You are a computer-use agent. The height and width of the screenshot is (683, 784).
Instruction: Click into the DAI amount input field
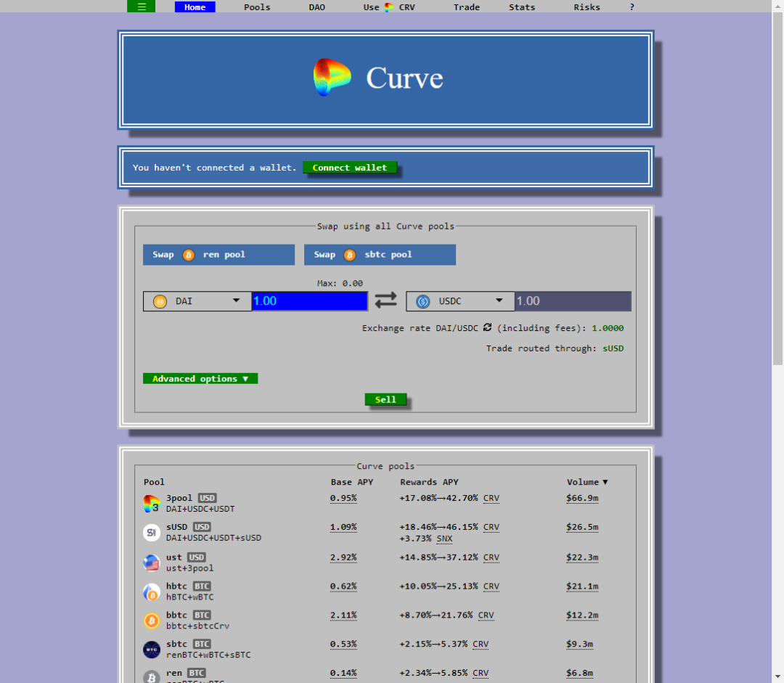pyautogui.click(x=309, y=301)
